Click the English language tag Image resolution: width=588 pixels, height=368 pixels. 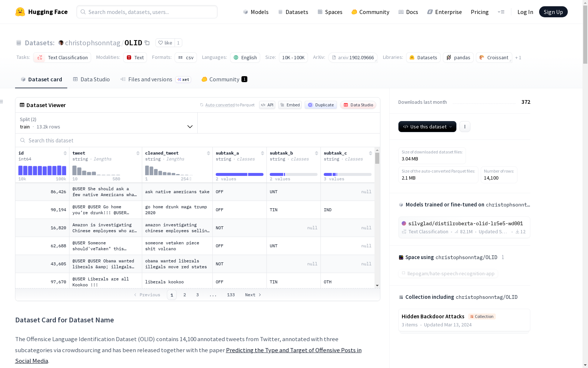pyautogui.click(x=245, y=57)
